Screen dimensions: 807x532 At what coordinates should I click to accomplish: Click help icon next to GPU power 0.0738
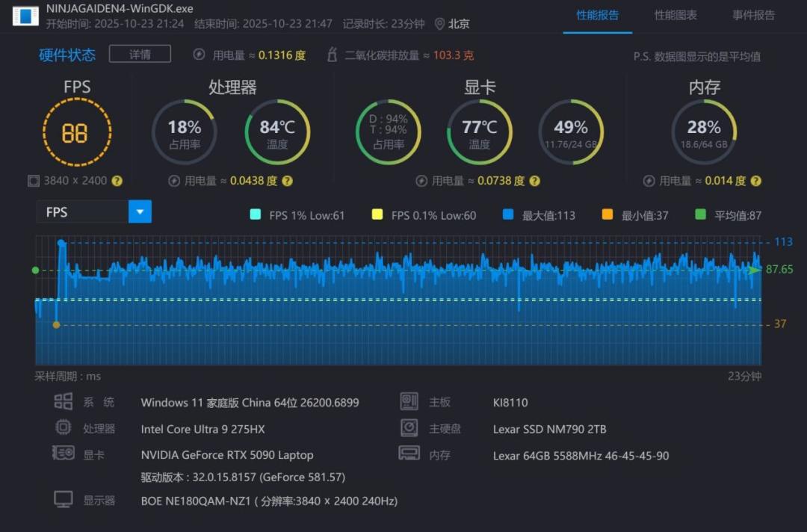point(535,181)
